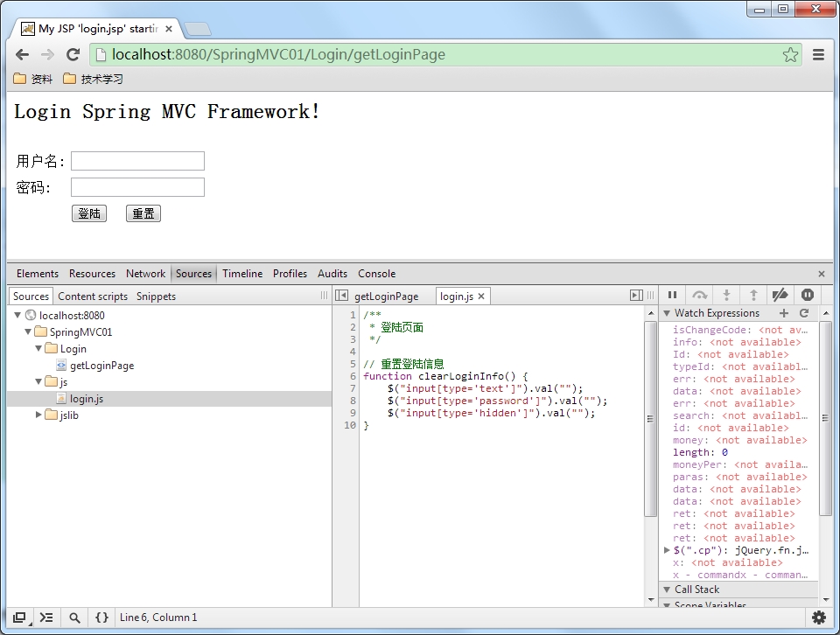The height and width of the screenshot is (635, 840).
Task: Expand the jslib folder
Action: (38, 415)
